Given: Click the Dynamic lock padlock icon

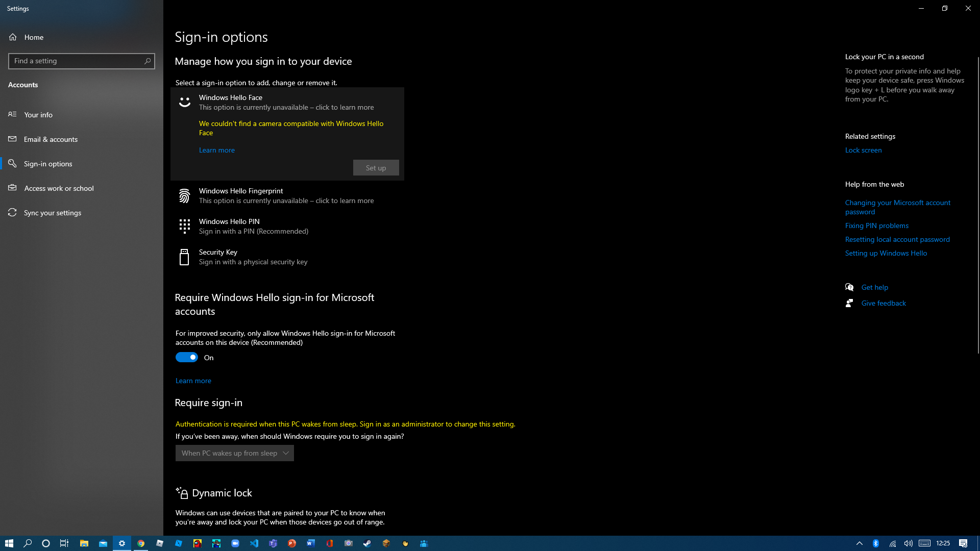Looking at the screenshot, I should coord(182,493).
